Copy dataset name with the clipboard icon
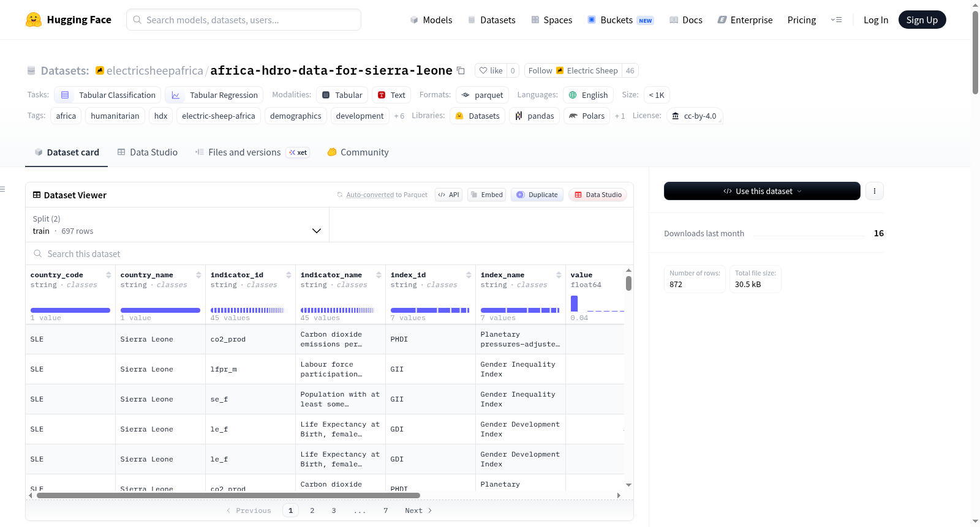 pos(461,70)
